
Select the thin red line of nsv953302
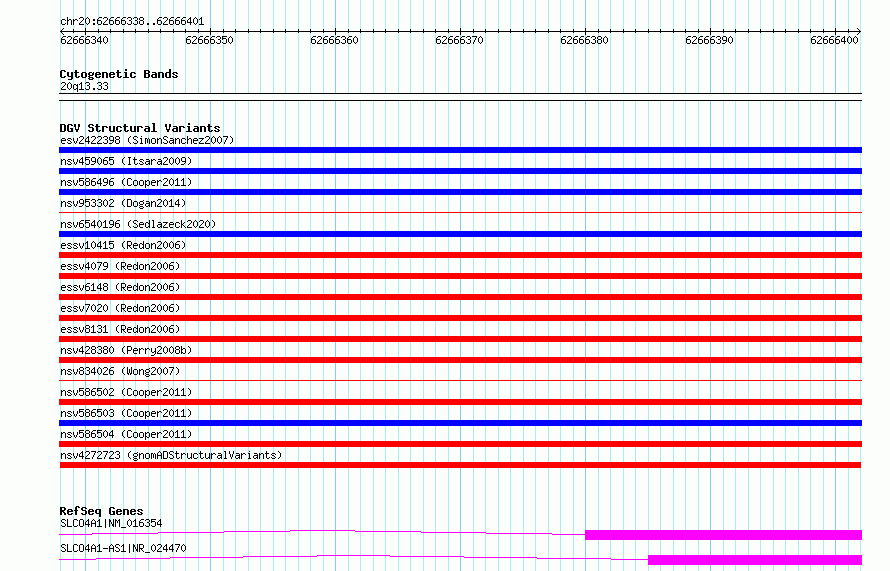[460, 213]
